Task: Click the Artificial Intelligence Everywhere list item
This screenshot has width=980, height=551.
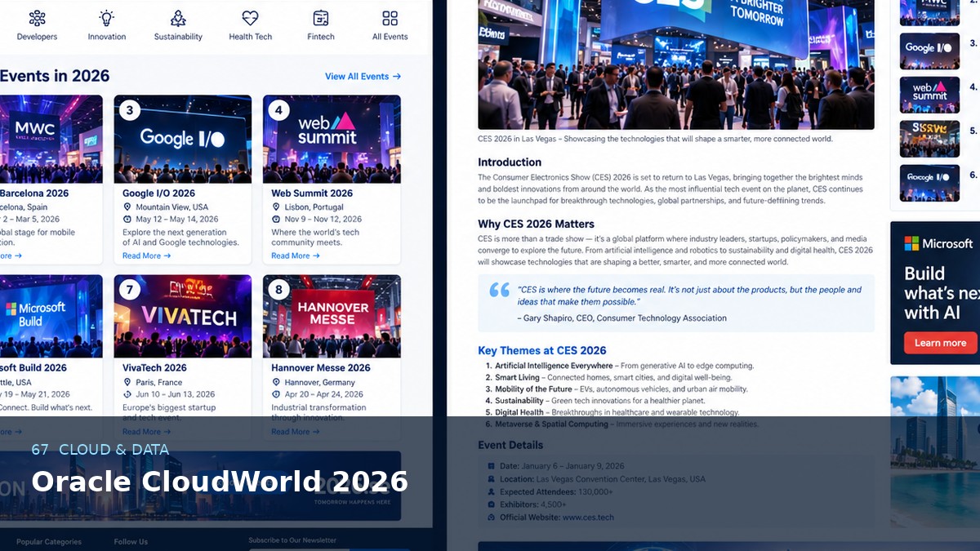Action: [619, 366]
